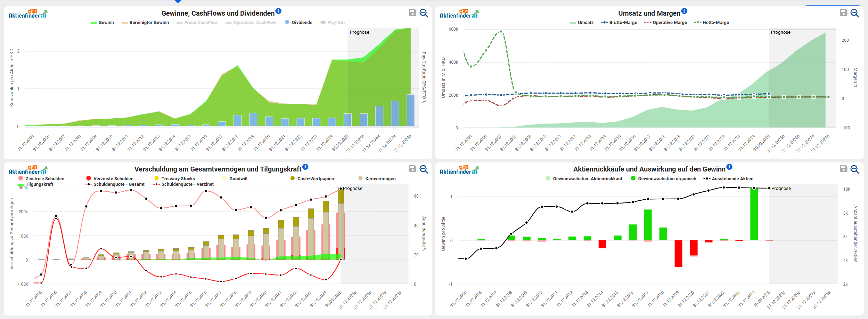Zoom out the Gewinne, CashFlows und Dividenden chart

[424, 13]
